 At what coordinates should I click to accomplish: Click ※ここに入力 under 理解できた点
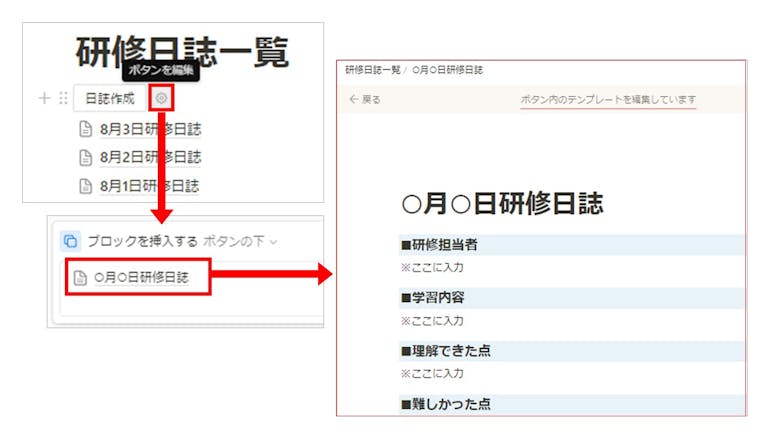pyautogui.click(x=432, y=374)
